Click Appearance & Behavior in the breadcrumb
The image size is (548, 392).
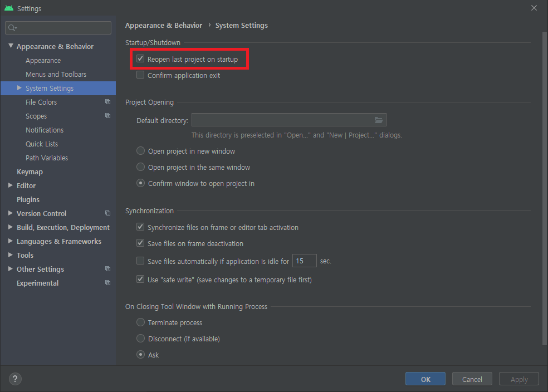164,26
